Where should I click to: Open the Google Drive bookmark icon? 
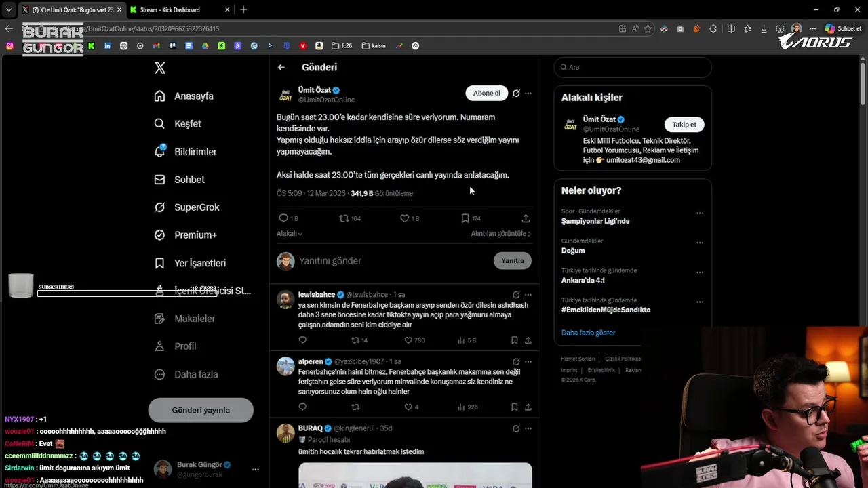[205, 46]
